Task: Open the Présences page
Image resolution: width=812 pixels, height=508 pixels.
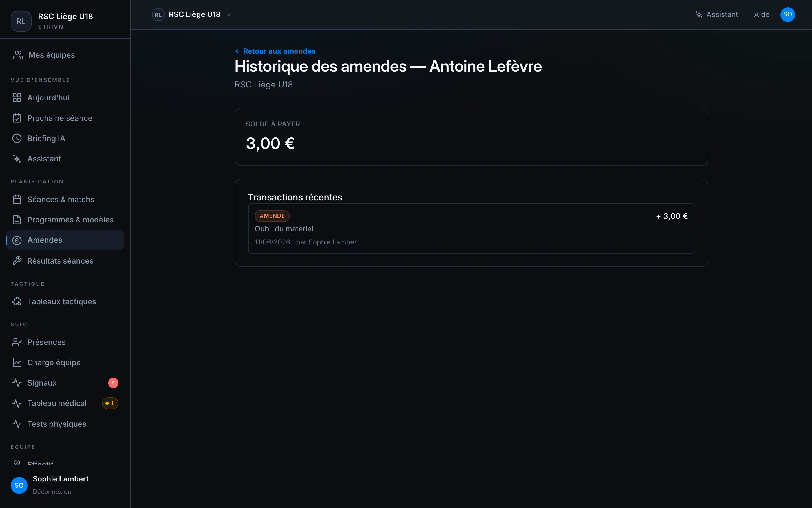Action: [x=65, y=342]
